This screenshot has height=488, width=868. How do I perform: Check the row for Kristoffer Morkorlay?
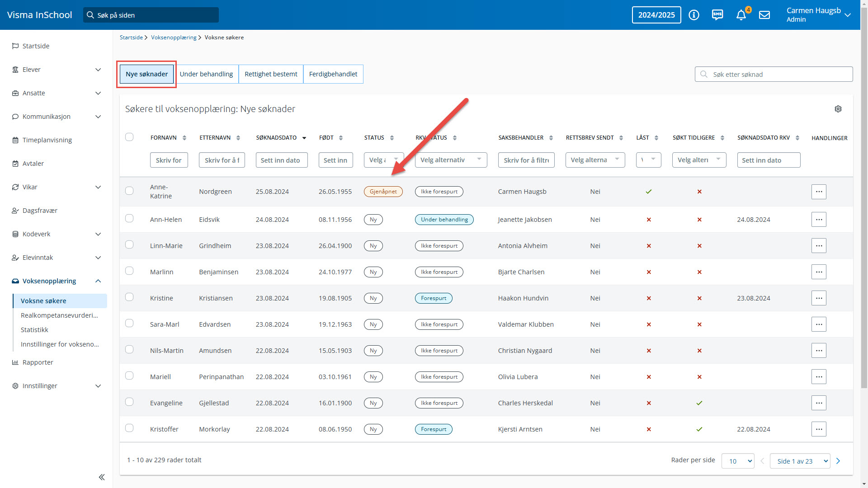click(129, 428)
